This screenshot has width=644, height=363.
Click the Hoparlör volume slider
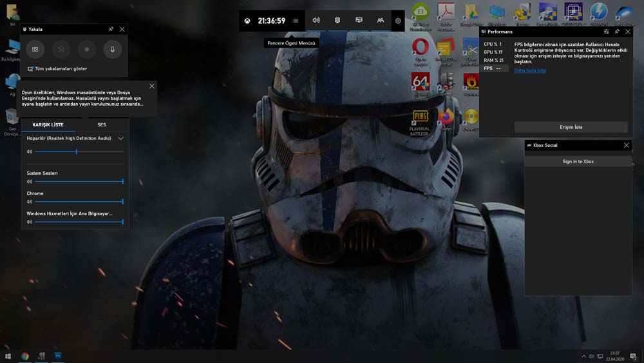coord(77,152)
